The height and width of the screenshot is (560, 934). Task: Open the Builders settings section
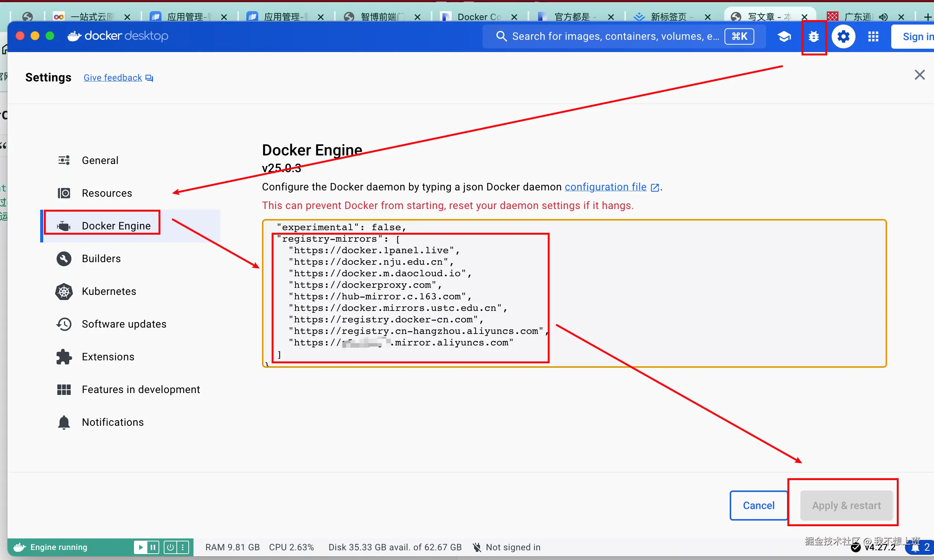[x=131, y=259]
